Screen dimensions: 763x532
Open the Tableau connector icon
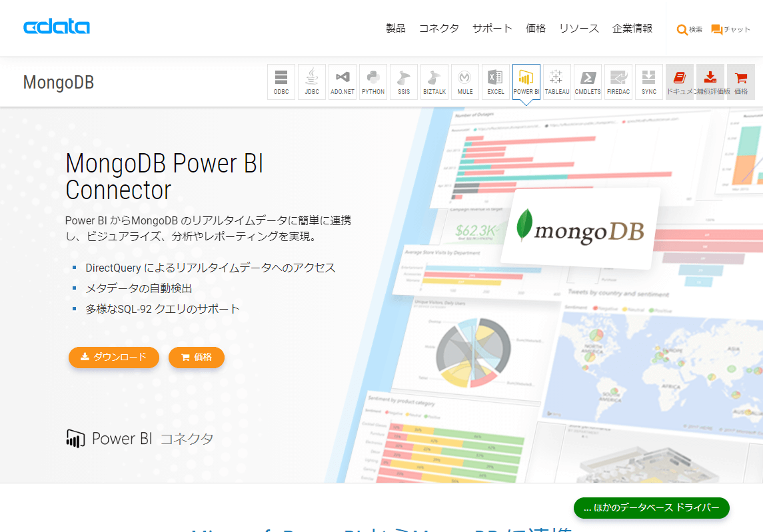(x=557, y=82)
